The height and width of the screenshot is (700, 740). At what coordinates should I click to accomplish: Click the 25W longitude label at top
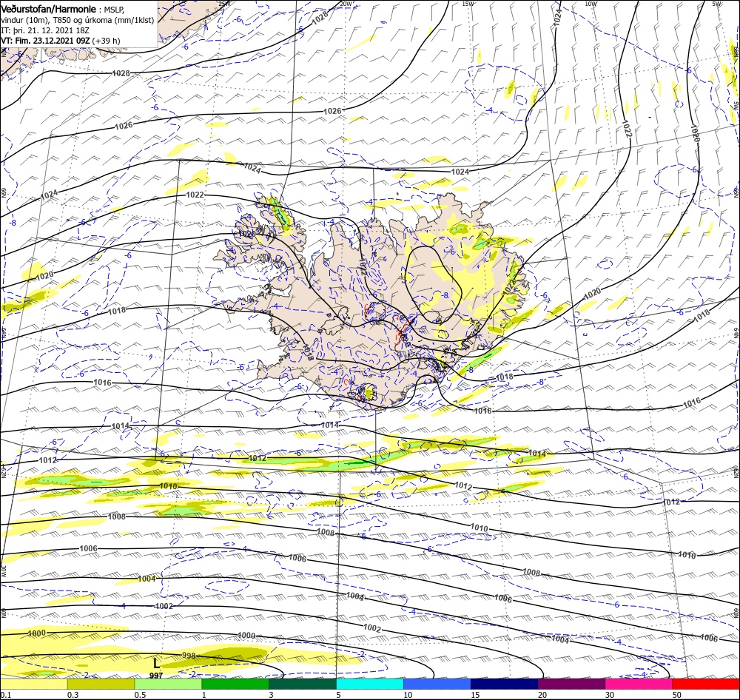(x=224, y=3)
